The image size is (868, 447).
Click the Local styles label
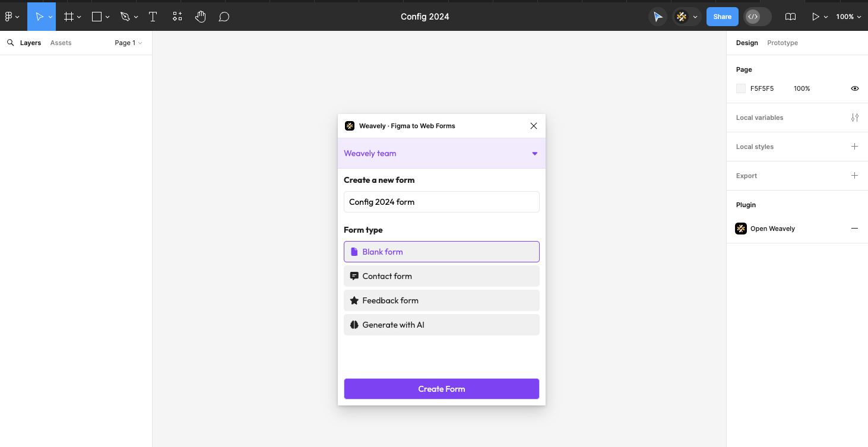[755, 147]
